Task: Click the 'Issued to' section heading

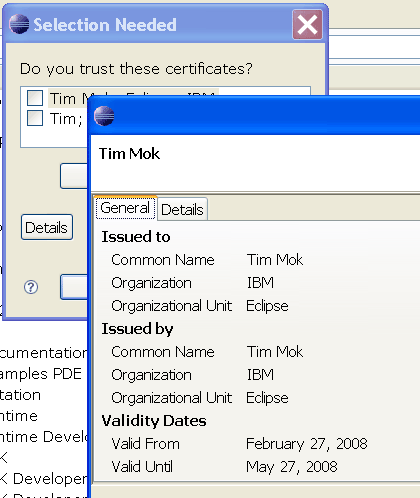Action: [x=136, y=237]
